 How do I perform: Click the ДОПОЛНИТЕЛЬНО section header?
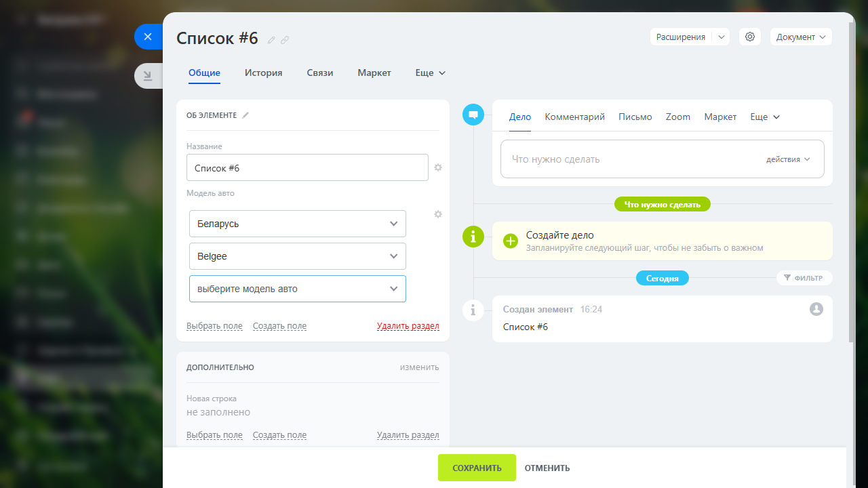(220, 367)
